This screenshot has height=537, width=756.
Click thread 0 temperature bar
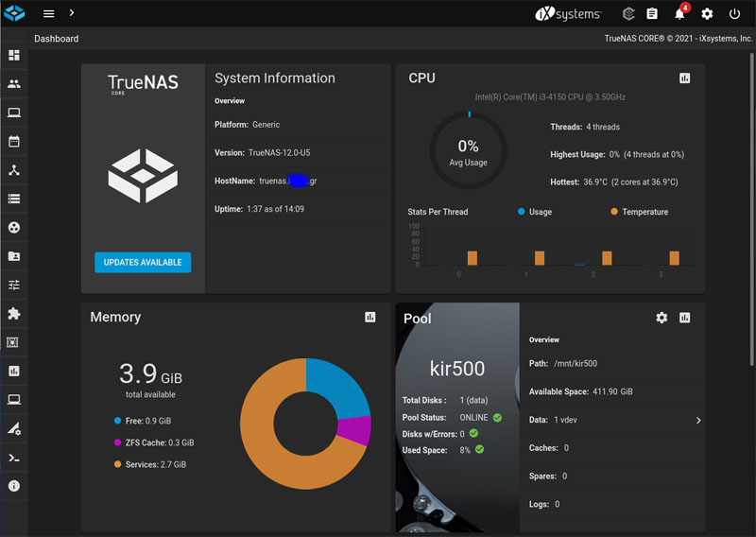click(x=472, y=258)
